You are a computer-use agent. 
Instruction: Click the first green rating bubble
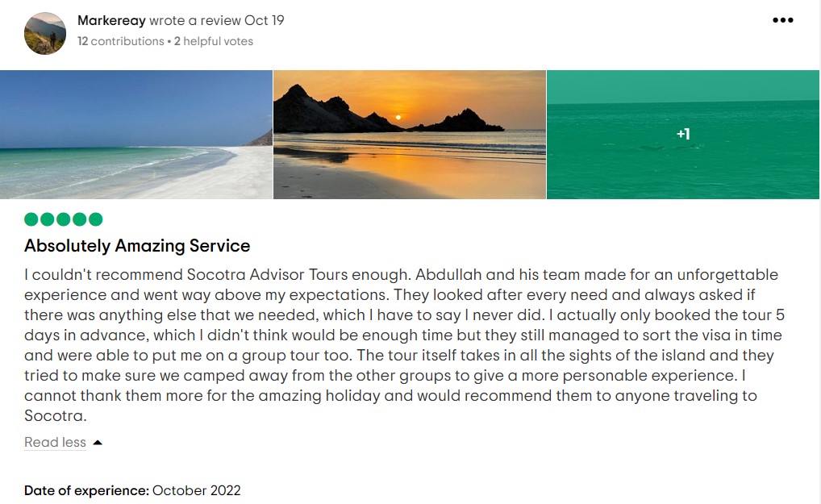pyautogui.click(x=31, y=219)
